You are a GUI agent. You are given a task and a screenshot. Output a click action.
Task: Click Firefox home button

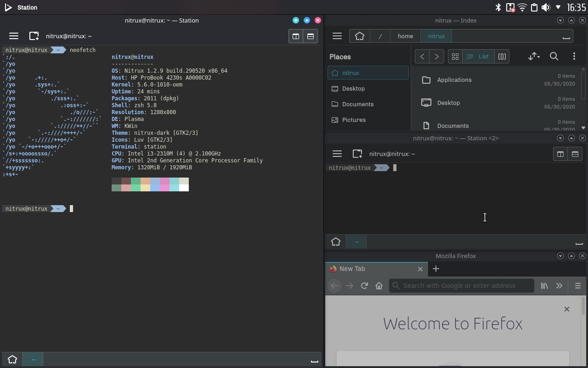click(x=379, y=286)
